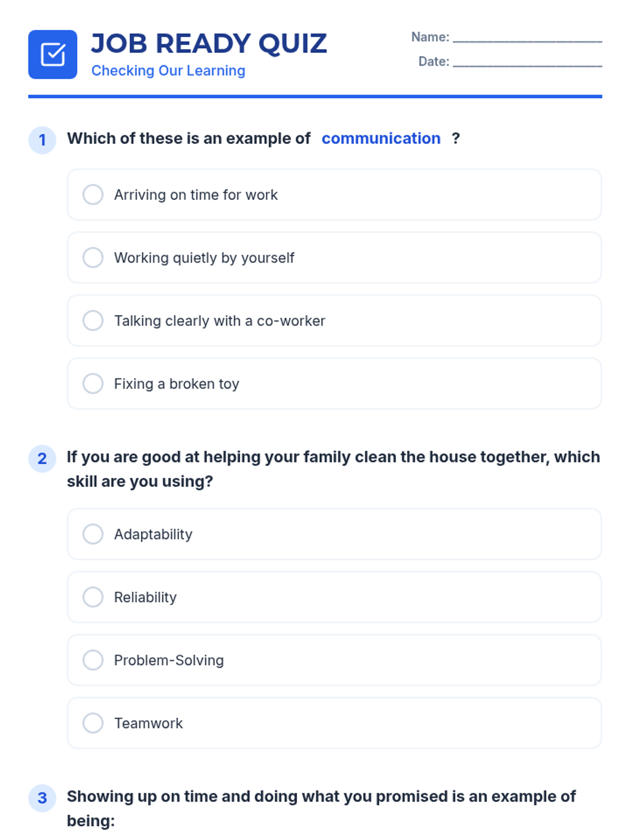Click the "Checking Our Learning" subtitle
The width and height of the screenshot is (630, 840).
[x=168, y=71]
